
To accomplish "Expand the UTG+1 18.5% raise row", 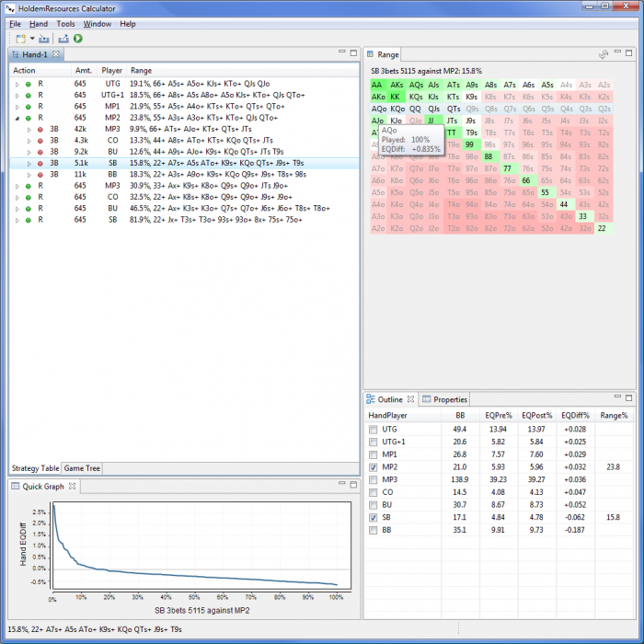I will (x=17, y=96).
